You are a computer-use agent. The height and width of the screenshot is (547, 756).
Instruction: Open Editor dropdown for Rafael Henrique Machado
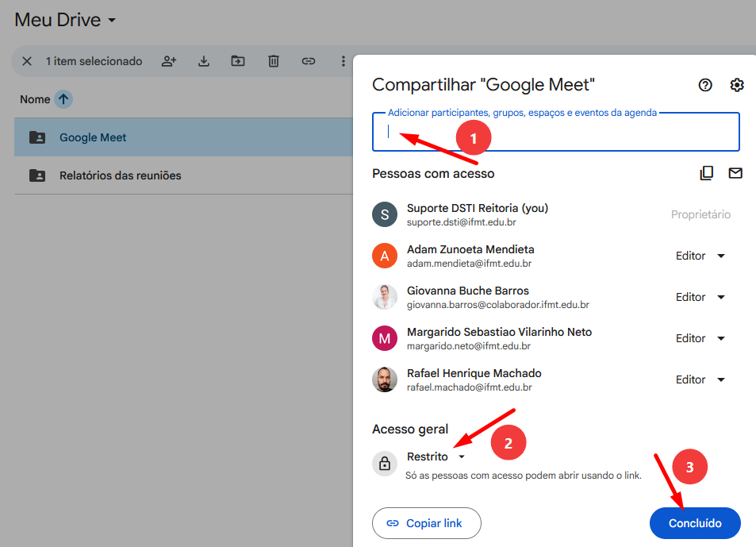tap(700, 379)
